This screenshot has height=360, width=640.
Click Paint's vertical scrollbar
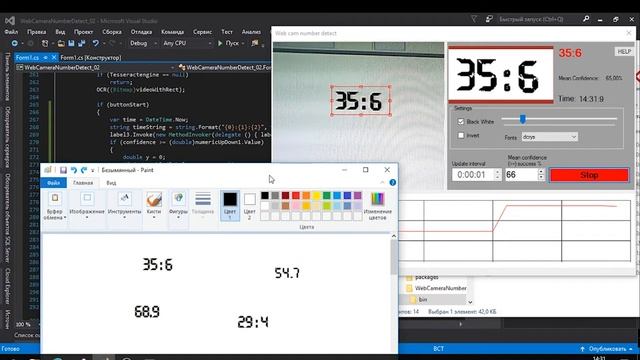point(393,257)
